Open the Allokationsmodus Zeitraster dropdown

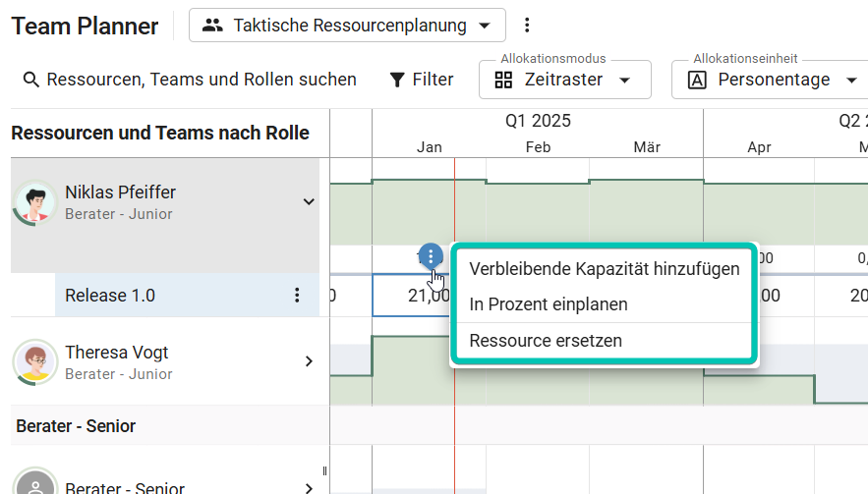coord(564,80)
